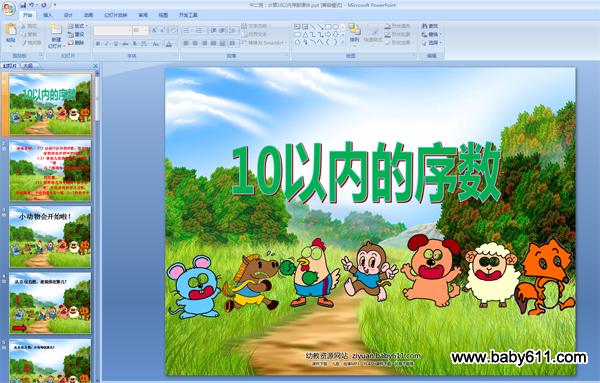Switch to the Slide Show (幻灯片放映) tab

point(116,15)
